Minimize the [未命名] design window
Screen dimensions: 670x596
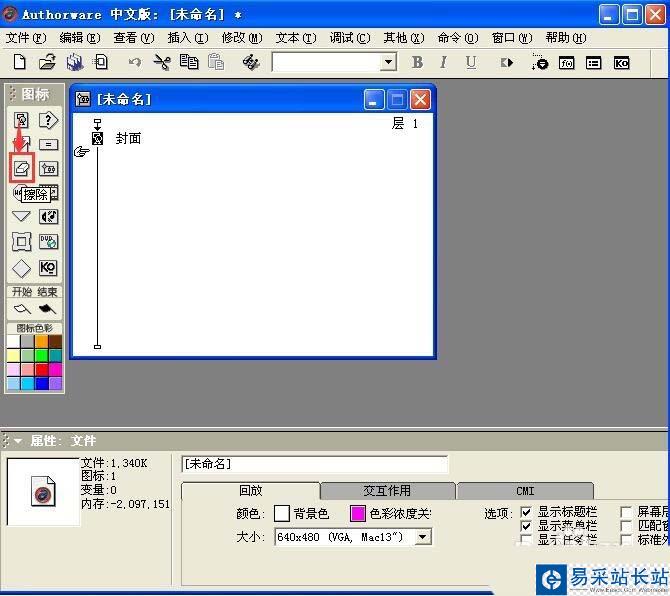[374, 100]
